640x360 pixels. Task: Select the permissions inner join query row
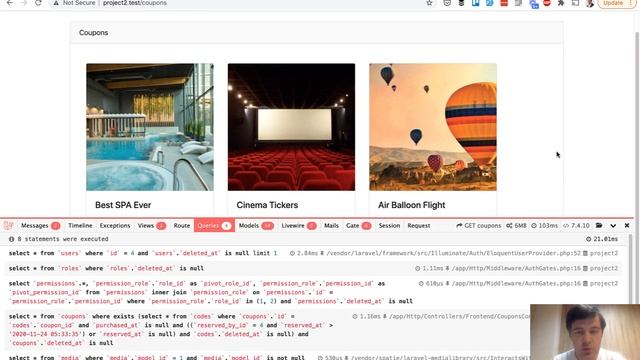click(313, 292)
